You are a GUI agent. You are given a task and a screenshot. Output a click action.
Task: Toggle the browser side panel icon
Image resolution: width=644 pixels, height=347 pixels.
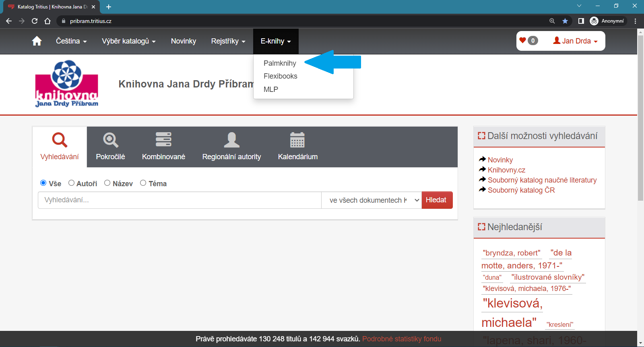(581, 21)
